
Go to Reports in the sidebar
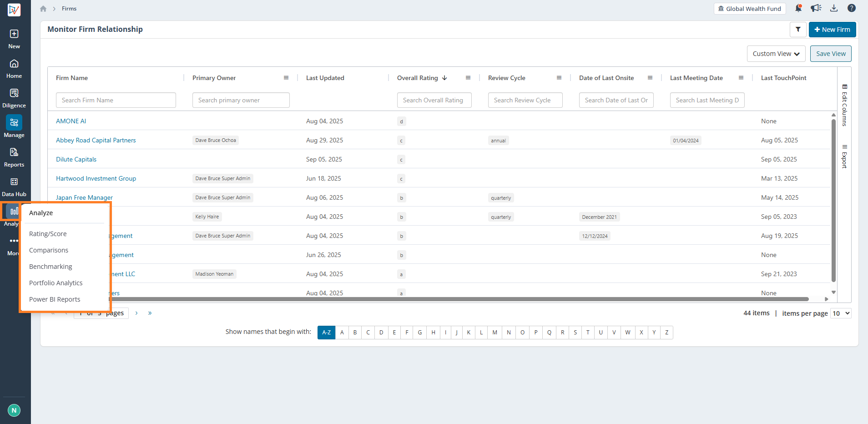pos(14,157)
